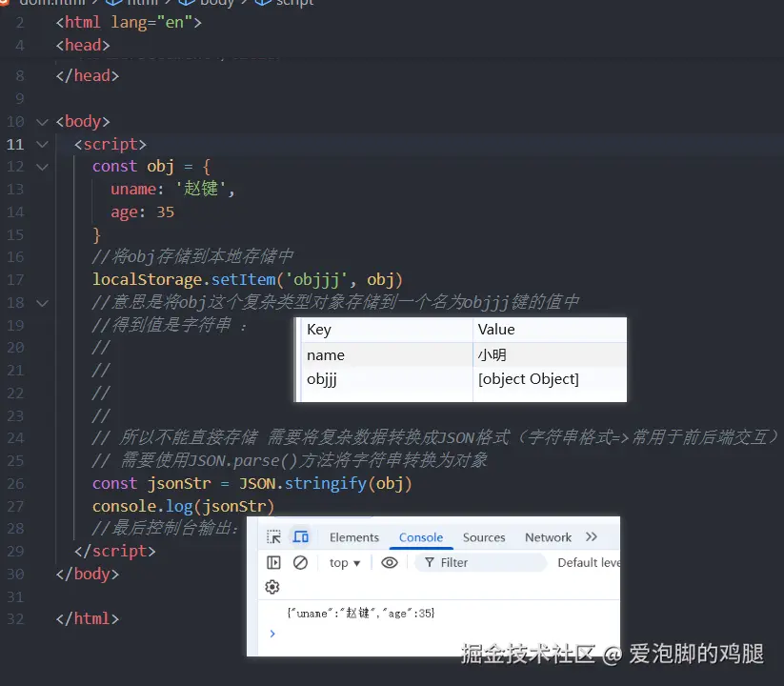Screen dimensions: 784x686
Task: Open console settings gear icon
Action: (272, 587)
